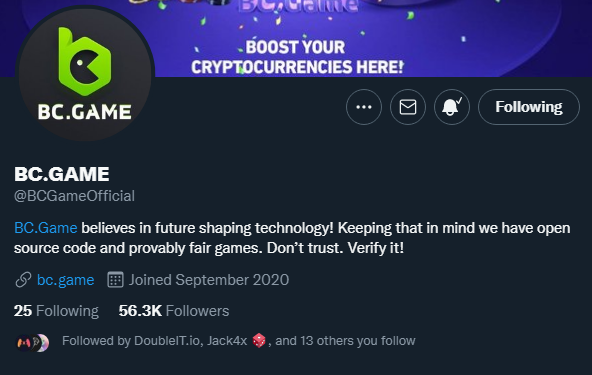Click the BC.GAME display name
Screen dimensions: 592x375
pos(62,174)
